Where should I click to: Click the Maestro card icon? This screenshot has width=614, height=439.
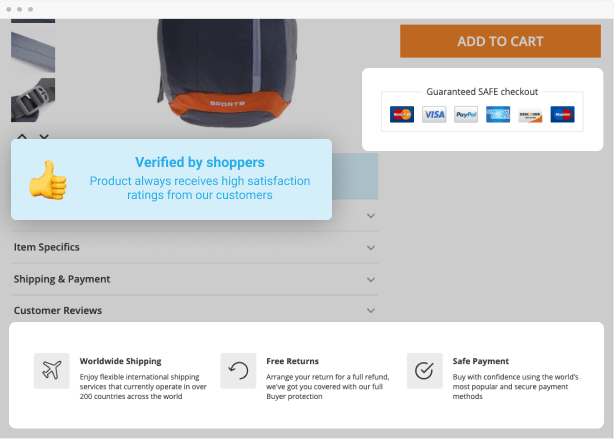pos(562,115)
